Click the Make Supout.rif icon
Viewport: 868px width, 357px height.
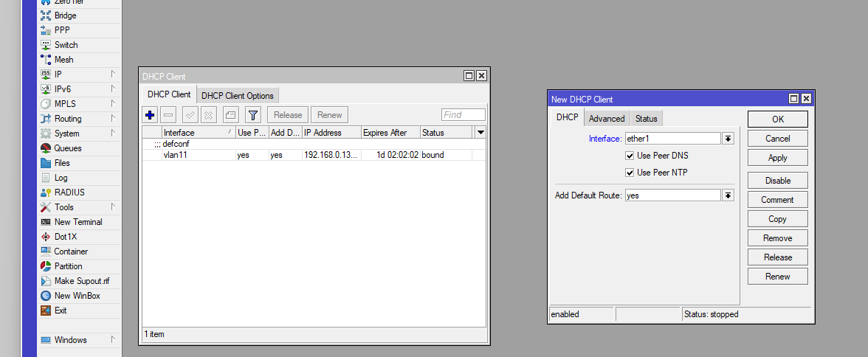click(x=46, y=281)
